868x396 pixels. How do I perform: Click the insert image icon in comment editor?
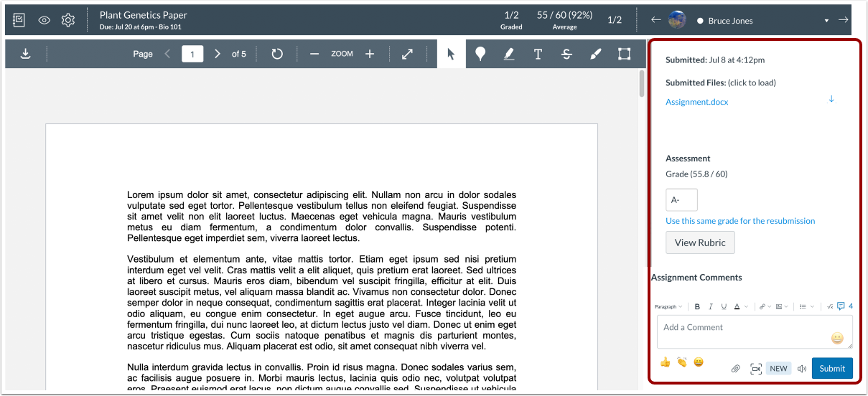pos(779,306)
